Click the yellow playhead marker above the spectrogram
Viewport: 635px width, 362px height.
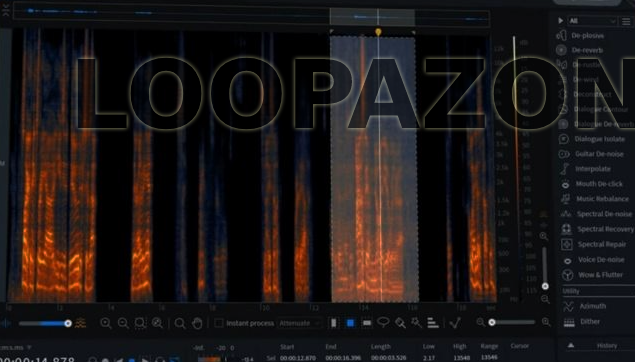click(378, 32)
